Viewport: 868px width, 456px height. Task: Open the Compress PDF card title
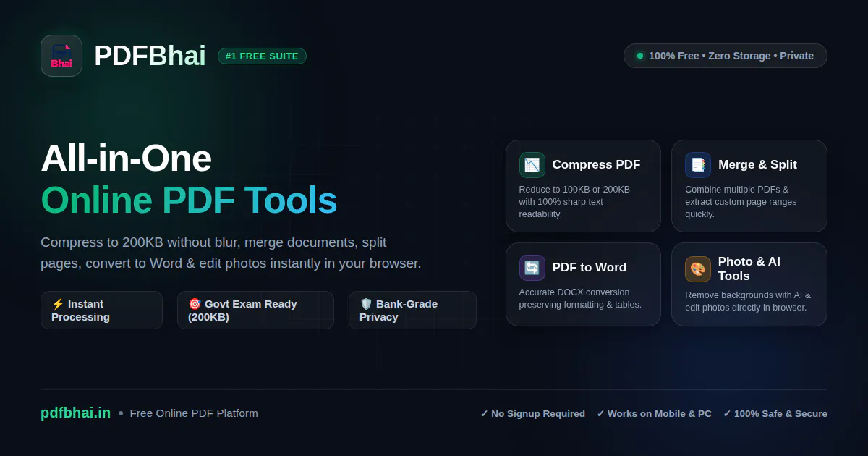597,165
